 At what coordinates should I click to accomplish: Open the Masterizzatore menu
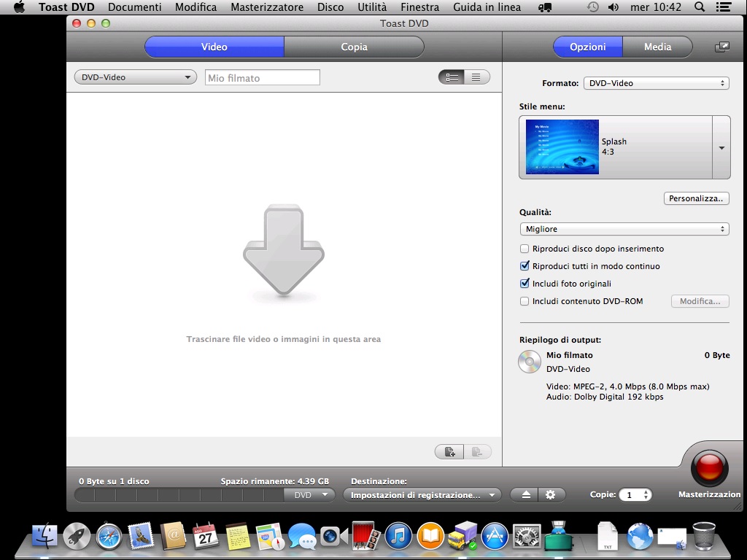click(x=267, y=7)
